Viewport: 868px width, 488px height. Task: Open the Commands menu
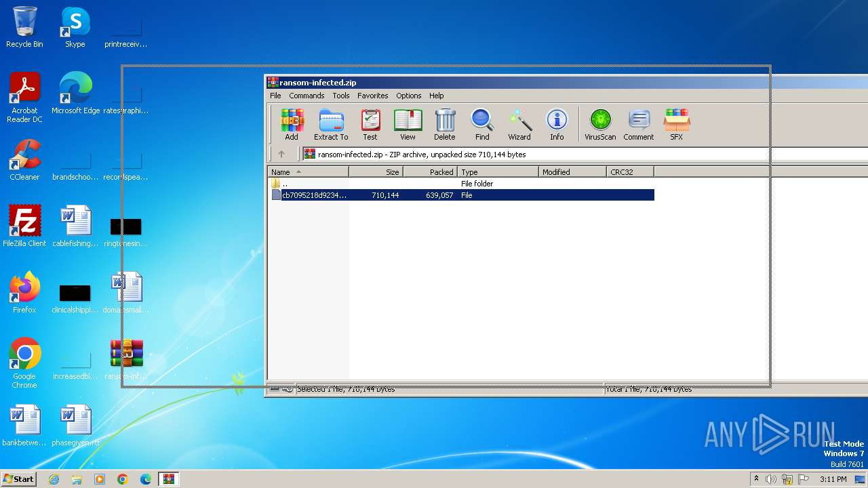[307, 96]
